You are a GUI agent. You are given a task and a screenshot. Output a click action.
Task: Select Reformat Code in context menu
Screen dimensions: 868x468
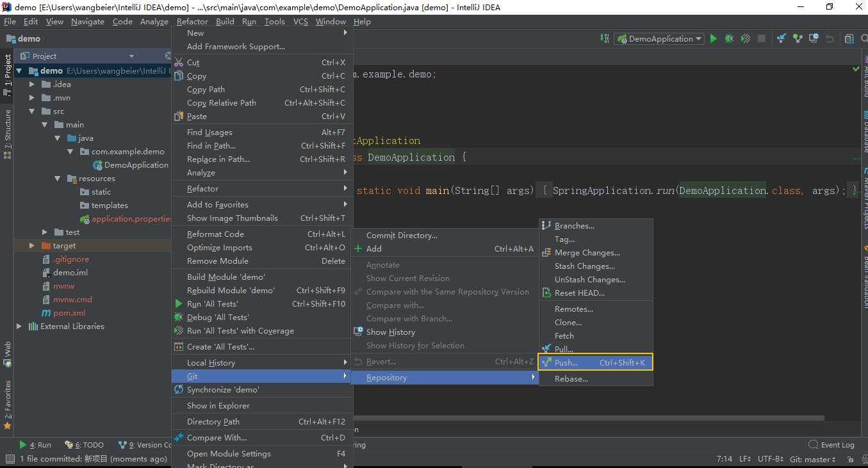point(262,234)
